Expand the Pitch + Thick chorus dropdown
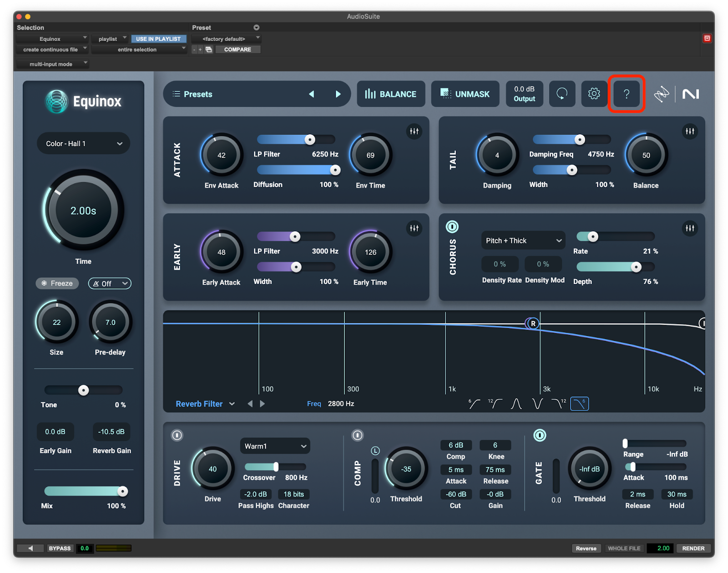The height and width of the screenshot is (573, 728). coord(523,241)
